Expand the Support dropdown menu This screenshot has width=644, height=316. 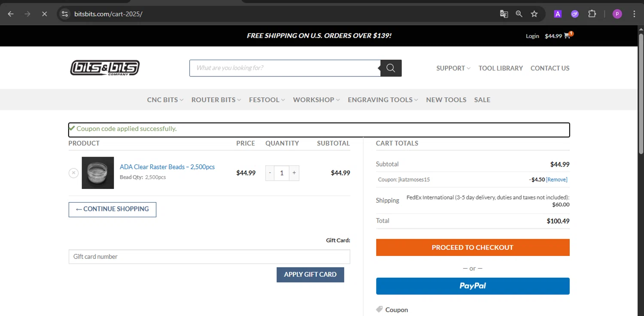453,68
